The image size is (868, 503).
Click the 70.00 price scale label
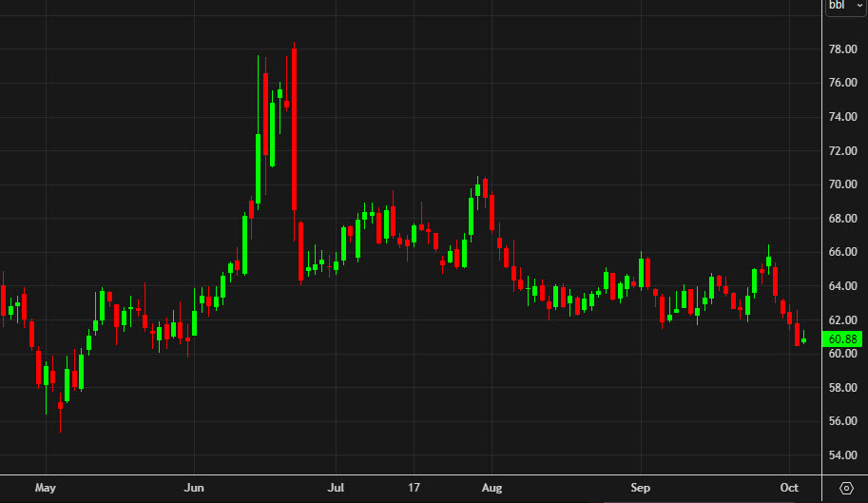coord(843,184)
